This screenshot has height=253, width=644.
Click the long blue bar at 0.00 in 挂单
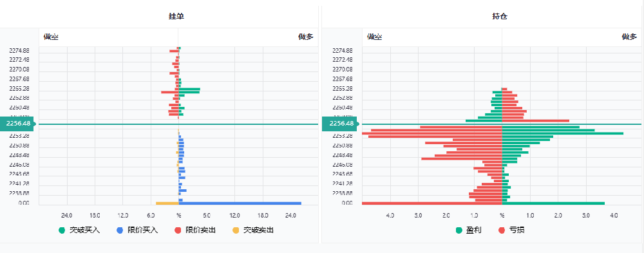point(240,203)
